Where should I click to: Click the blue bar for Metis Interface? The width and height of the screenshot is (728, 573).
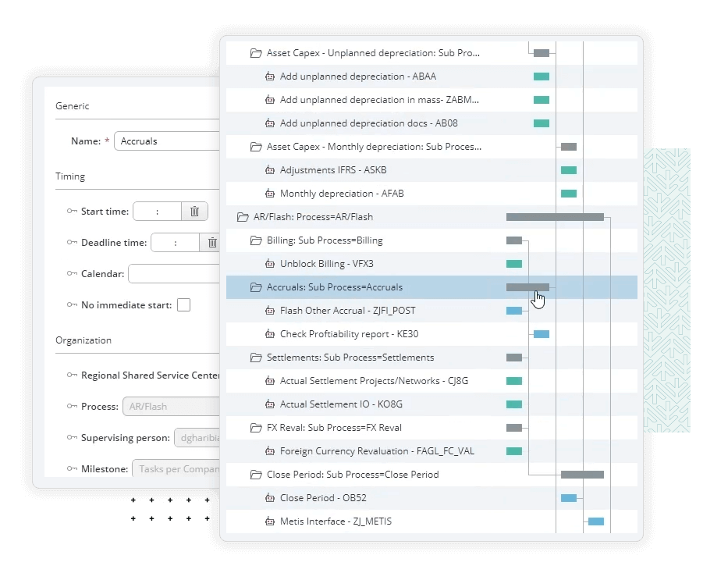point(595,521)
